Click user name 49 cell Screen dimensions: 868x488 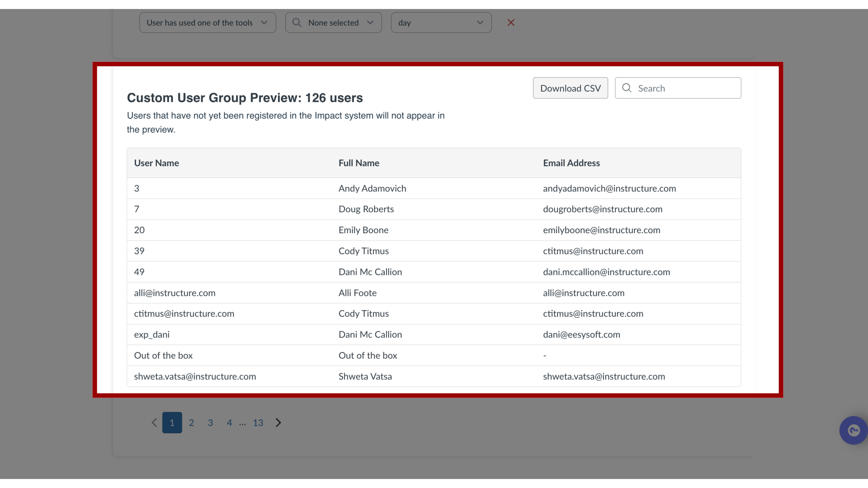139,272
